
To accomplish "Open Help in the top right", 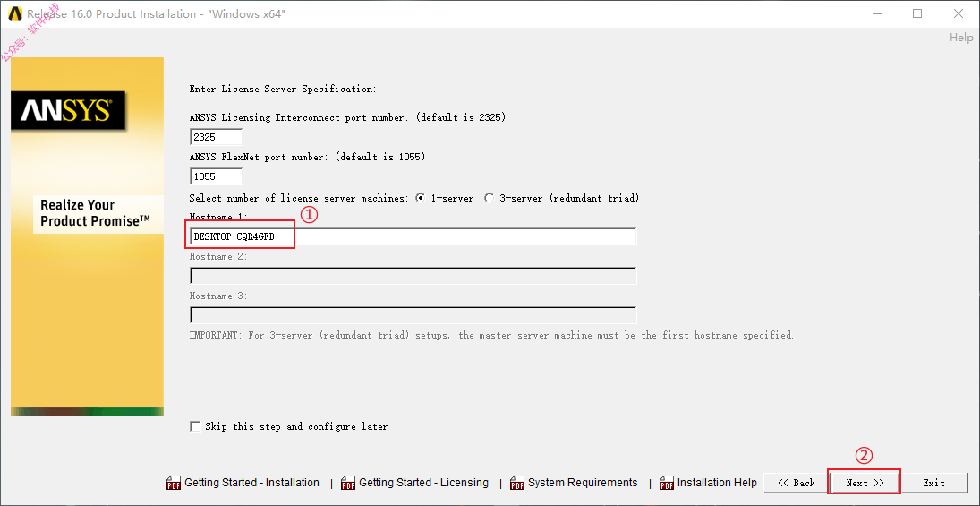I will [961, 38].
